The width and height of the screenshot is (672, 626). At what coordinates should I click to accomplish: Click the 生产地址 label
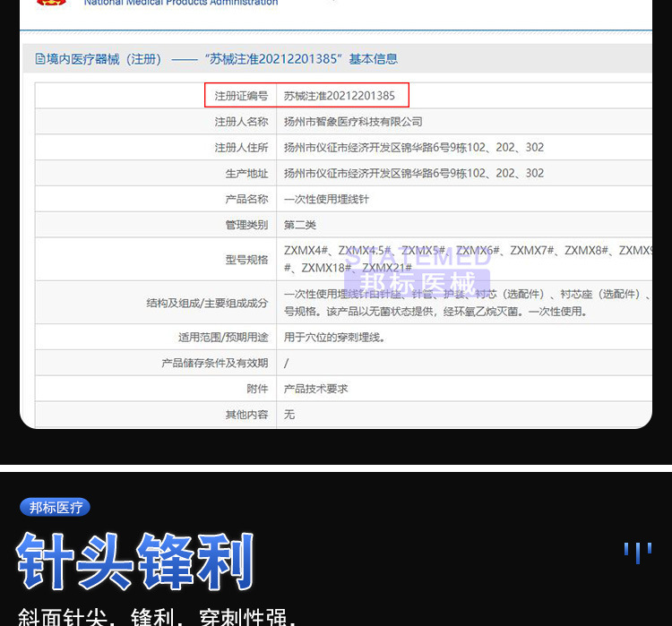(247, 173)
